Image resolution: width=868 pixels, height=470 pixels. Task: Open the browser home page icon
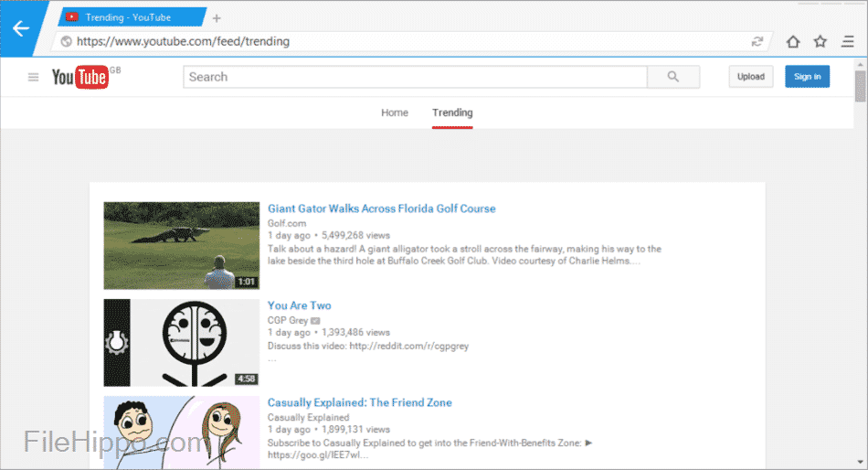tap(793, 41)
